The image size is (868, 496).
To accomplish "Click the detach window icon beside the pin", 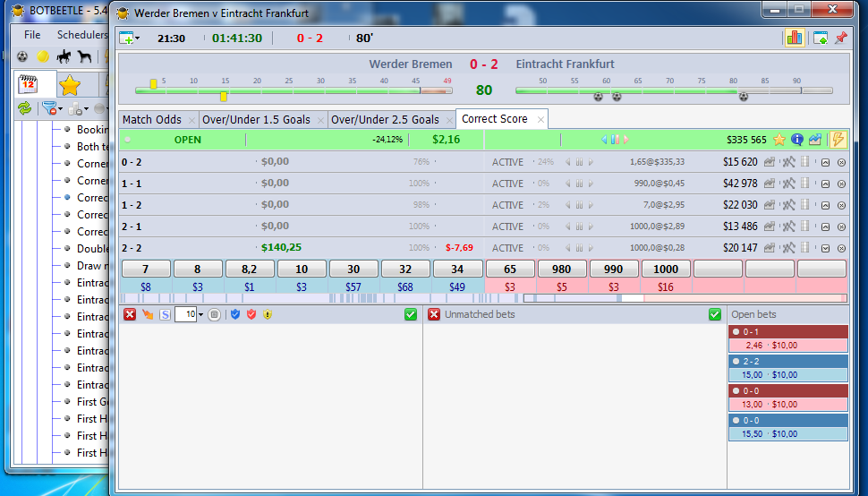I will click(821, 38).
